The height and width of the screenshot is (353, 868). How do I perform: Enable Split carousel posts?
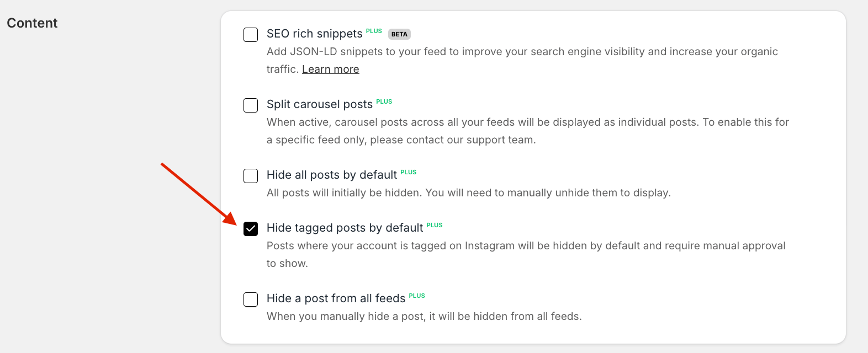[x=251, y=105]
